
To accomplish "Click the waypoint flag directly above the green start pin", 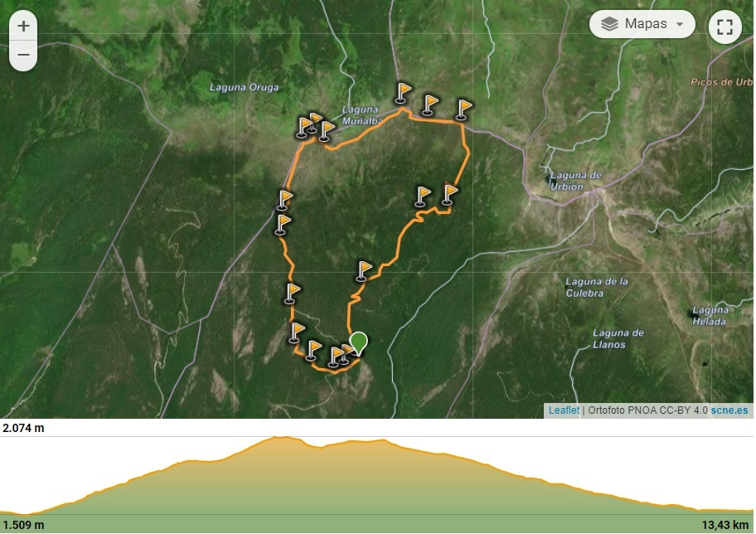I will click(364, 272).
